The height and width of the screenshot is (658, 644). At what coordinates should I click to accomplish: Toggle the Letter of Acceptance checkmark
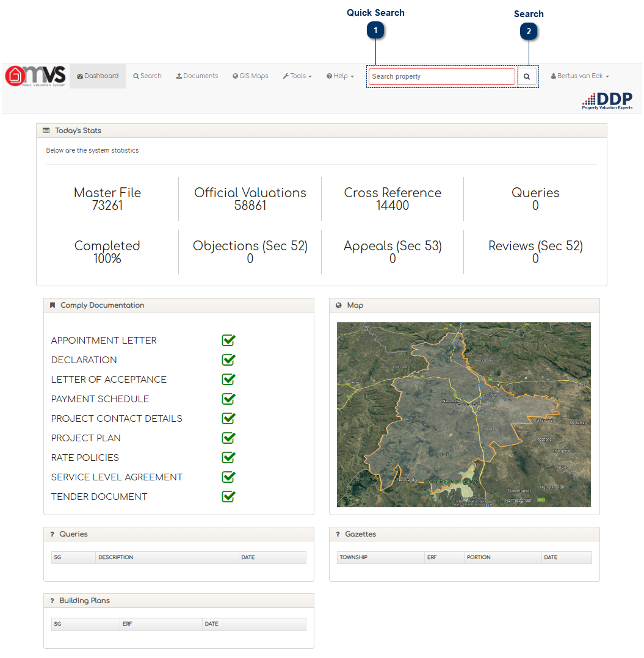(x=229, y=379)
